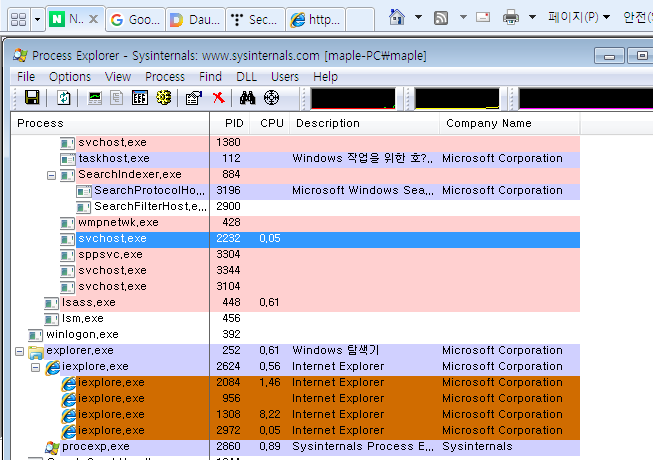The image size is (653, 460).
Task: Open the Home button dropdown arrow
Action: [419, 17]
